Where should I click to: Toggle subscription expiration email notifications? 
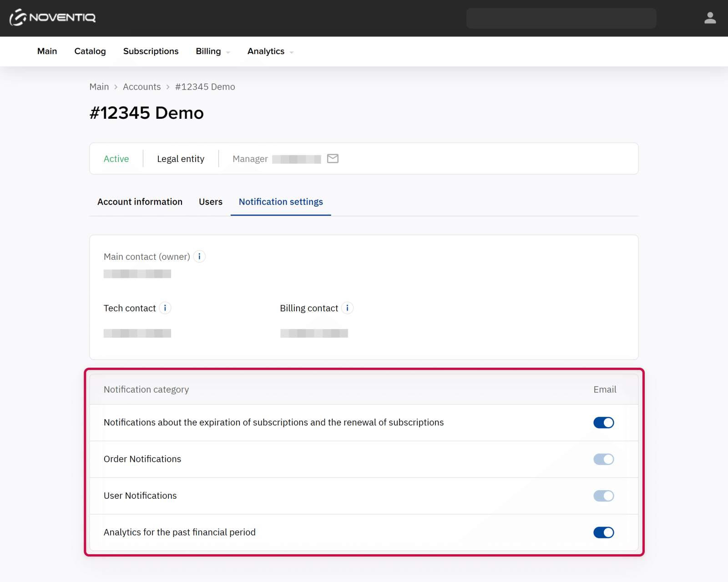tap(603, 423)
